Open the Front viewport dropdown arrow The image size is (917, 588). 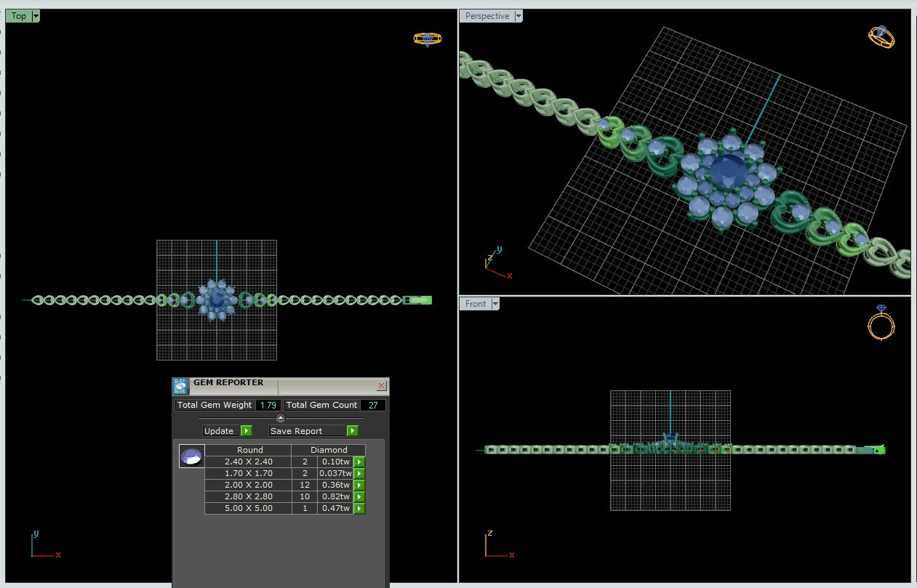click(495, 304)
